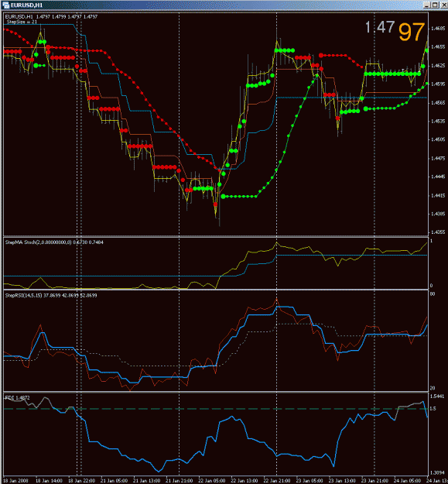
Task: Click the 23 Jan 13:00 time label
Action: click(342, 481)
